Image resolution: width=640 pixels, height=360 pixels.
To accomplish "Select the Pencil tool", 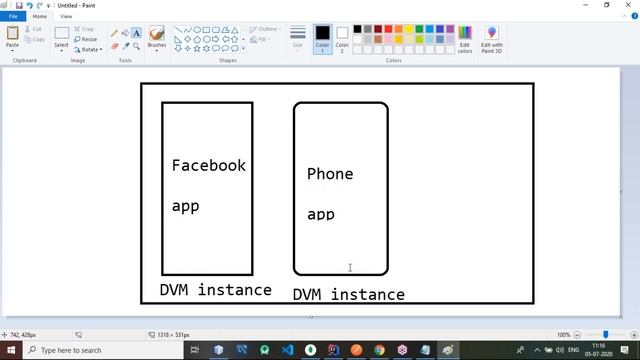I will pos(114,33).
